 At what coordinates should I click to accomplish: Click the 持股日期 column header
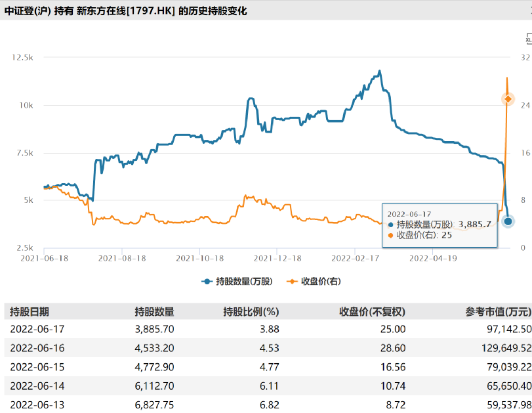click(x=30, y=311)
